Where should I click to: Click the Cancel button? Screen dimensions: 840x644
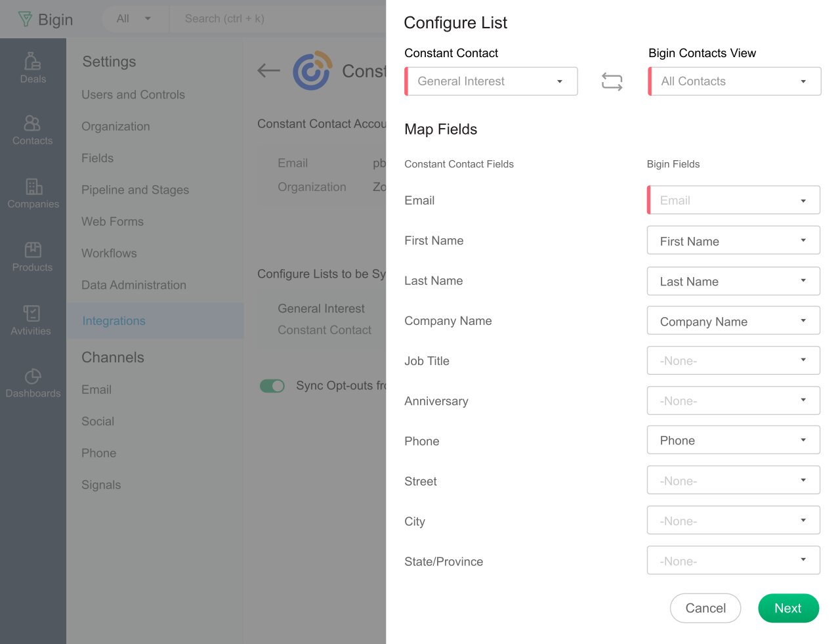pyautogui.click(x=705, y=609)
